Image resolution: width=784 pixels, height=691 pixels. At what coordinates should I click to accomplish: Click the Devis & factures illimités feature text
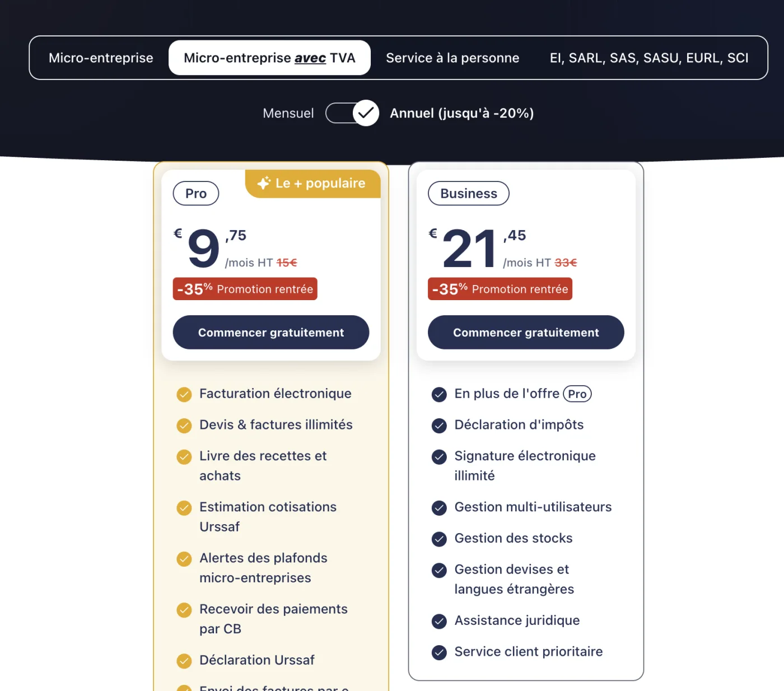[x=276, y=425]
